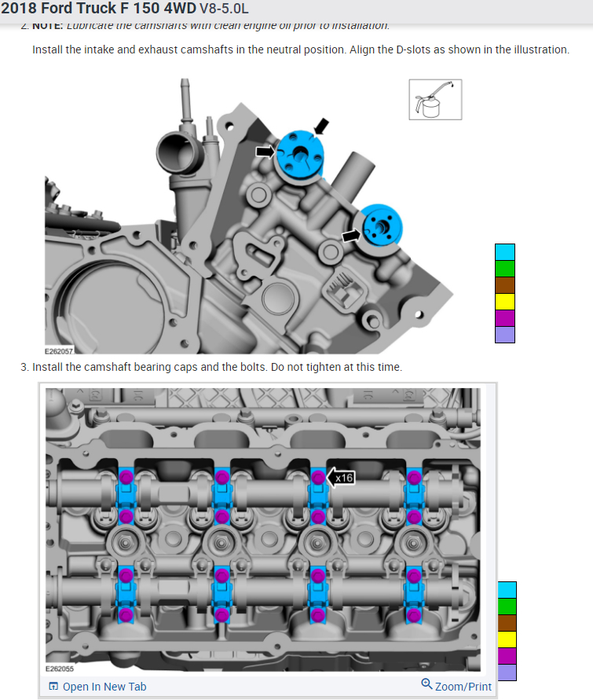Click the Zoom/Print link

coord(463,687)
